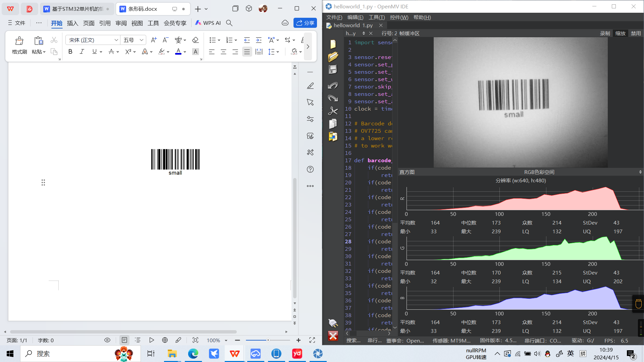Click 搜索... in OpenMV status bar

click(354, 341)
